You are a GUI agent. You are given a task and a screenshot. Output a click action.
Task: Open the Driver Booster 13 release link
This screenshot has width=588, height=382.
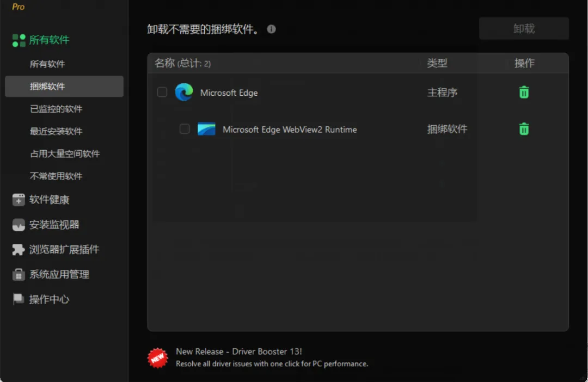pos(239,352)
